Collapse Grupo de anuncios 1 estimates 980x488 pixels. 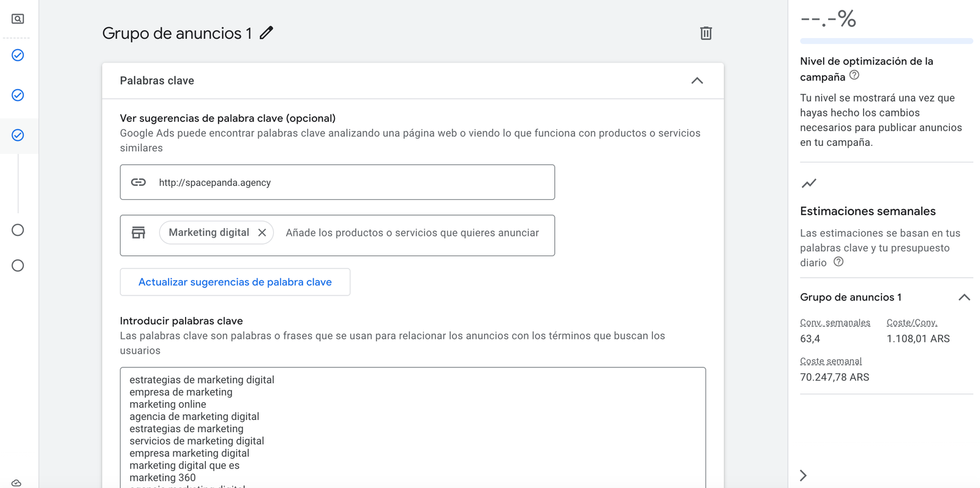[x=964, y=297]
